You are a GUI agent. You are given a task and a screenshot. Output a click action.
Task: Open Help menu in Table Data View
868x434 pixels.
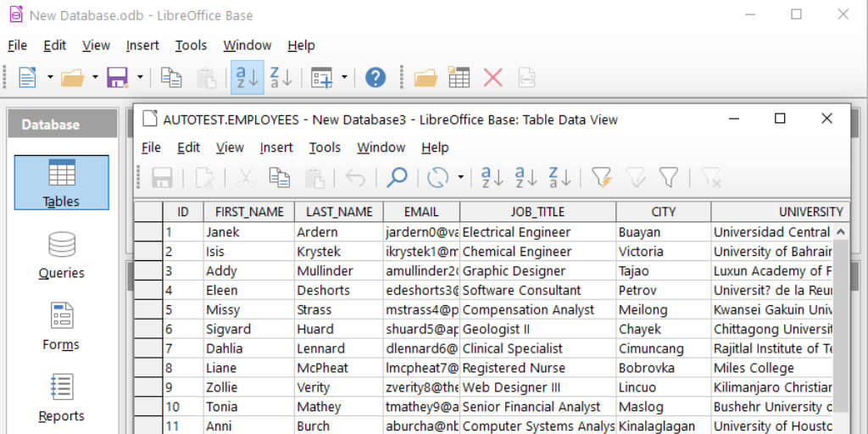[435, 147]
